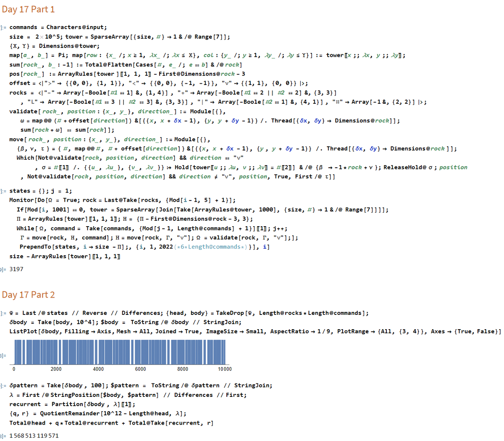Screen dimensions: 504x441
Task: Click the line starting 'Ψ = Last /@ states'
Action: pyautogui.click(x=189, y=313)
